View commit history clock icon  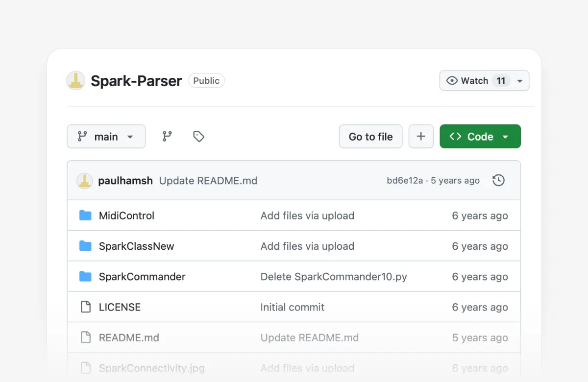(x=498, y=180)
